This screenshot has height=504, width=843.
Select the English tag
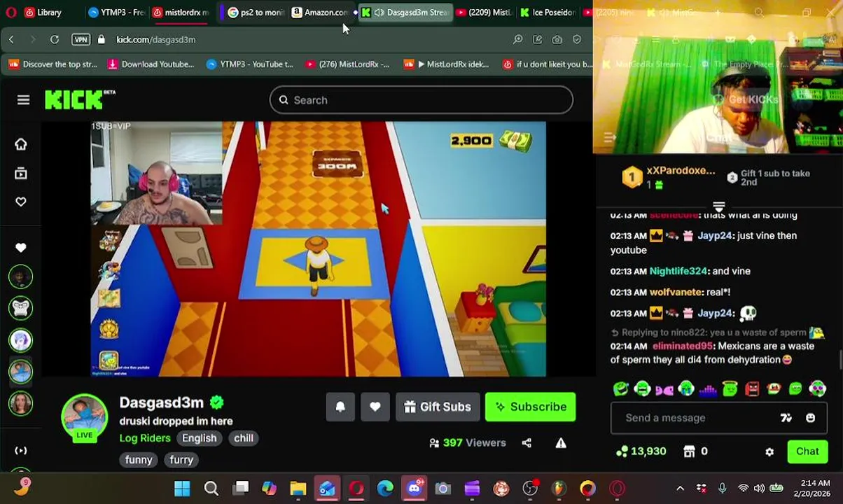tap(200, 438)
